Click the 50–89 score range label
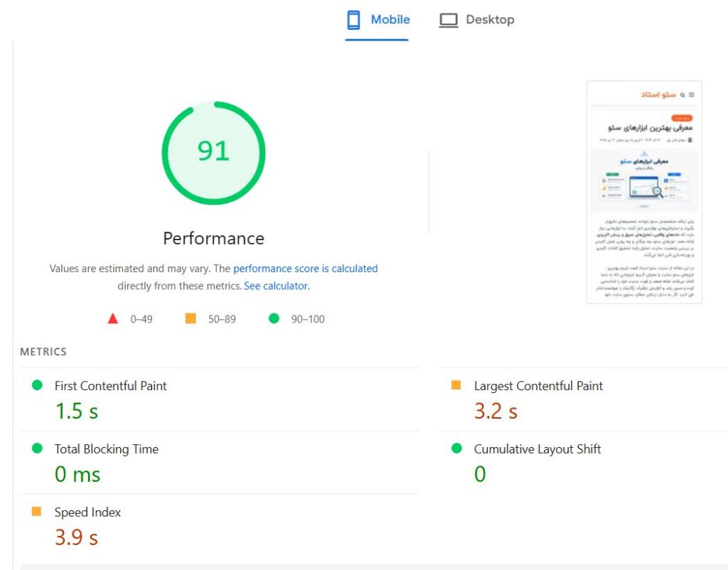728x570 pixels. pos(222,319)
